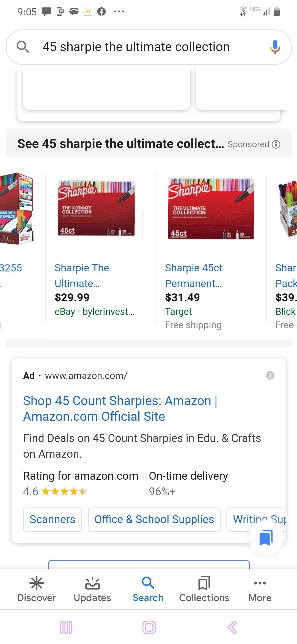The width and height of the screenshot is (297, 644).
Task: Select the Office & School Supplies chip
Action: 154,520
